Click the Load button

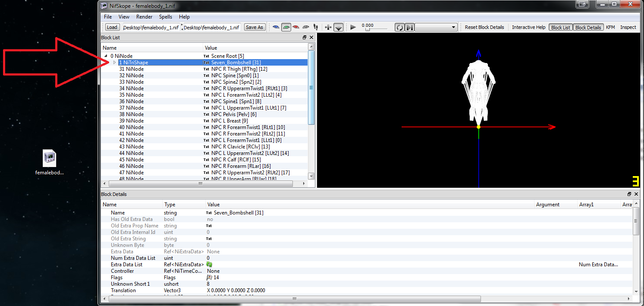(x=112, y=27)
